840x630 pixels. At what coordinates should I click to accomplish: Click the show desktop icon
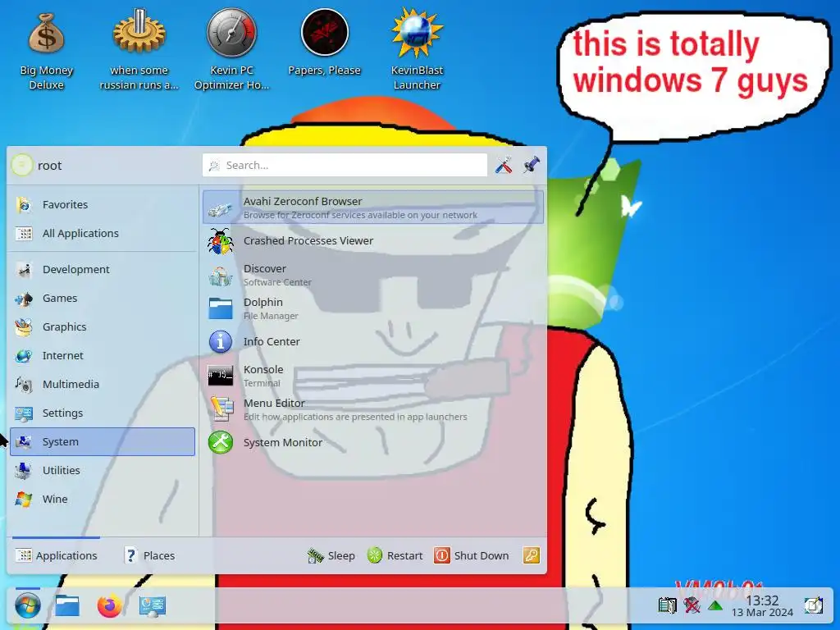point(813,606)
